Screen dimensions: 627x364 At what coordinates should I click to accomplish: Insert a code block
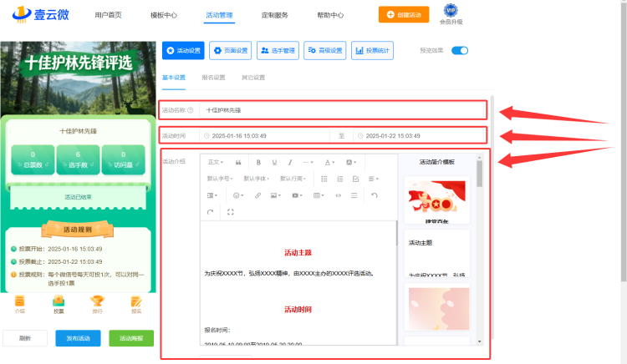[x=339, y=195]
